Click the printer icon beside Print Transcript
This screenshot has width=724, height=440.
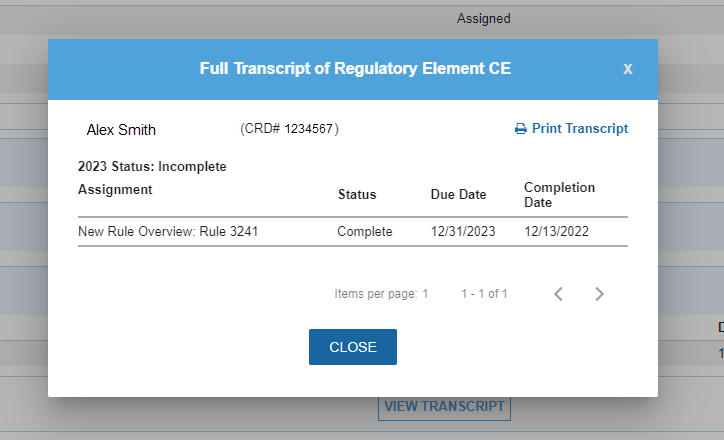coord(520,129)
